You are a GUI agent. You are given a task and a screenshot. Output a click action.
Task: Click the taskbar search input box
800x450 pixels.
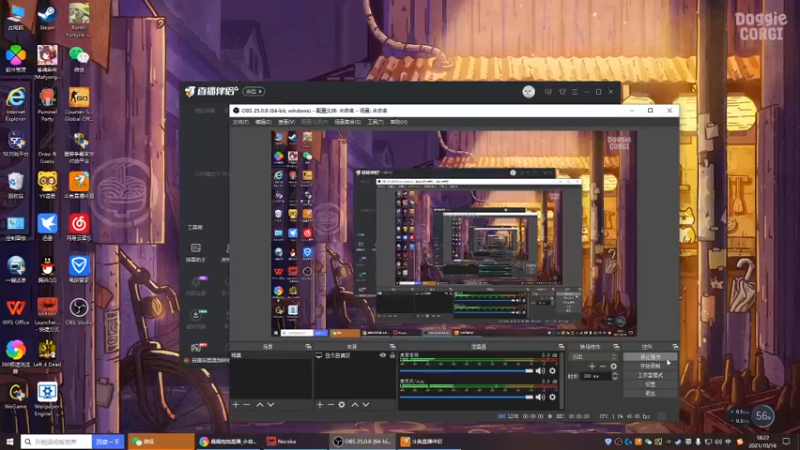[x=57, y=441]
